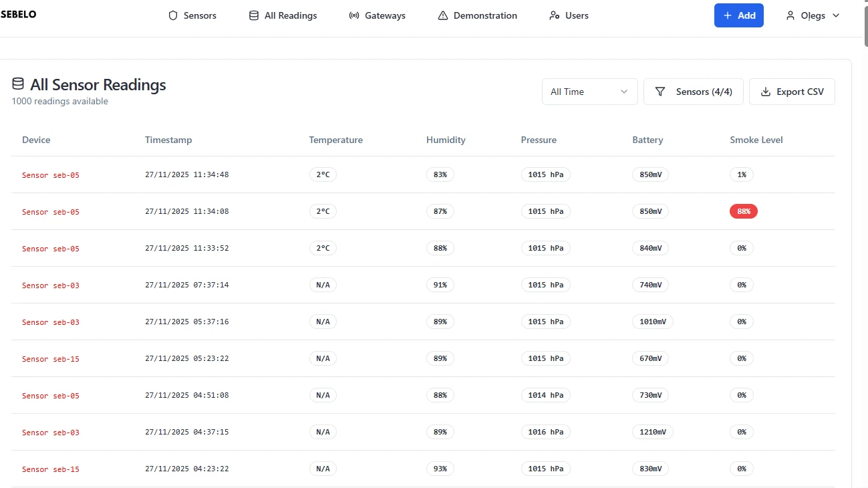The height and width of the screenshot is (488, 868).
Task: Click the 1% smoke level value
Action: click(x=742, y=174)
